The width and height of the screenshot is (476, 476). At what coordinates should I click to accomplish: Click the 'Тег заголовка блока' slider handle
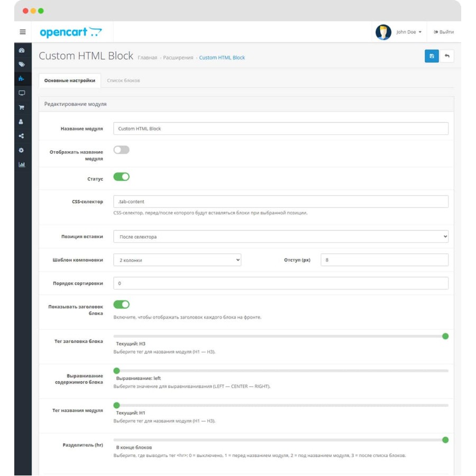445,336
